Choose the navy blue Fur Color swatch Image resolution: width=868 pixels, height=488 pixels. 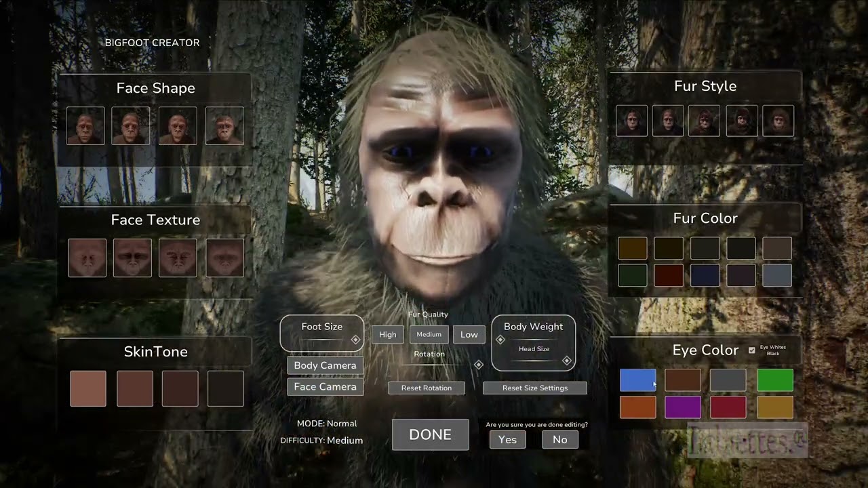pyautogui.click(x=705, y=275)
